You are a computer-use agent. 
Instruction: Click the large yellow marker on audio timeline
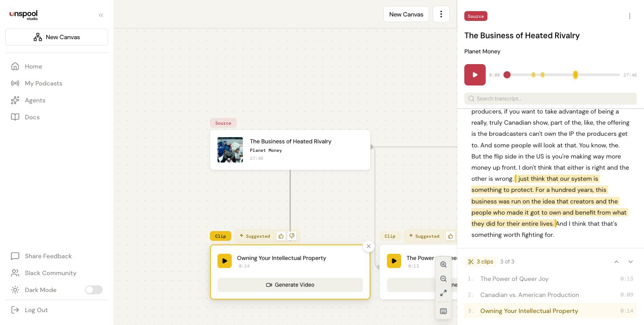[575, 75]
